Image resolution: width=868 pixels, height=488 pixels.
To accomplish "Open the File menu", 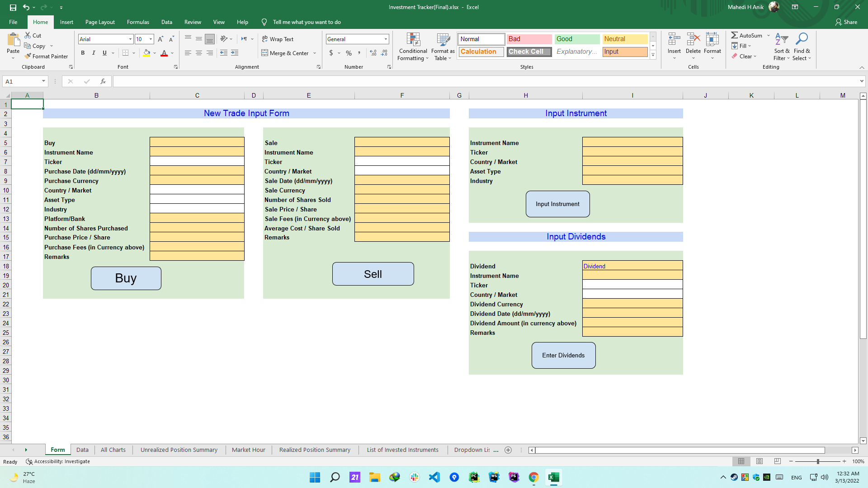I will coord(13,22).
